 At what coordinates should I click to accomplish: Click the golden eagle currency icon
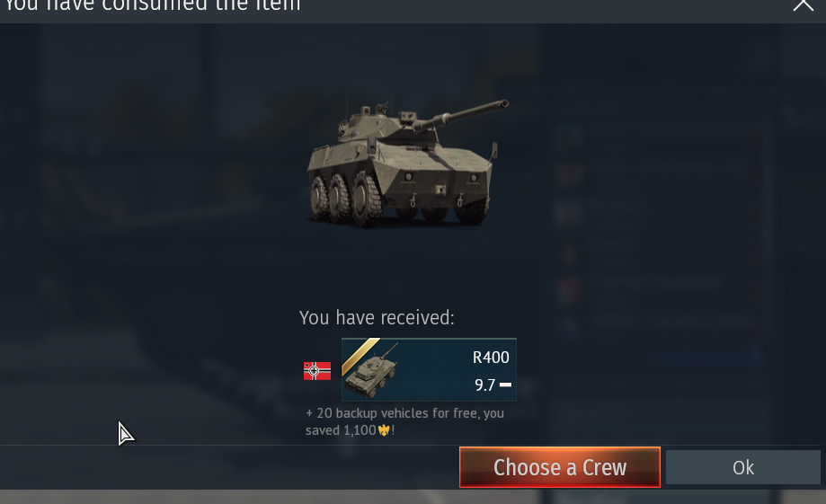click(x=384, y=431)
